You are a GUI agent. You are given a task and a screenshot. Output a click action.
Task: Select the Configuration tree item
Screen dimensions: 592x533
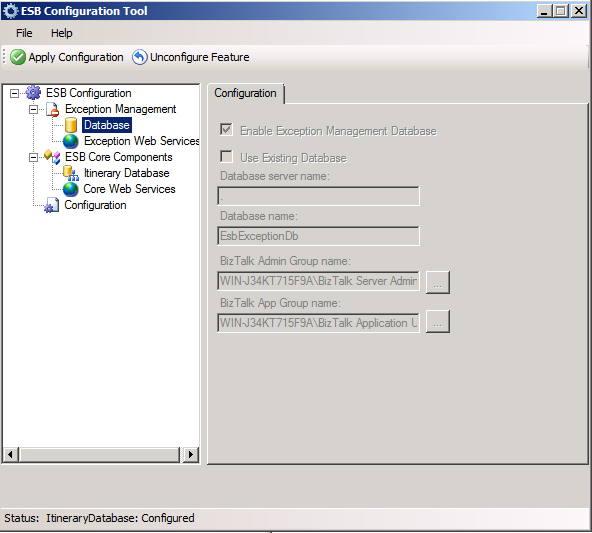(x=95, y=205)
